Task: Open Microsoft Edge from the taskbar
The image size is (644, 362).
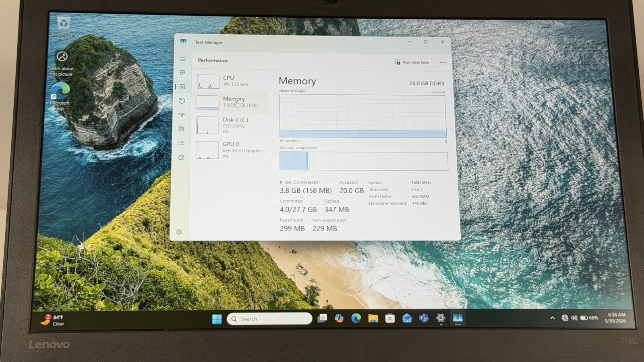Action: 356,319
